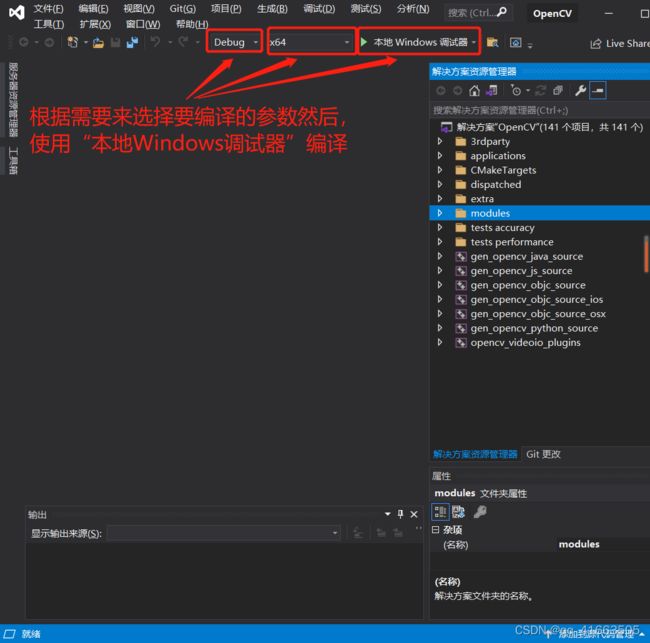Viewport: 650px width, 643px height.
Task: Switch to the Git 更改 tab
Action: [x=543, y=454]
